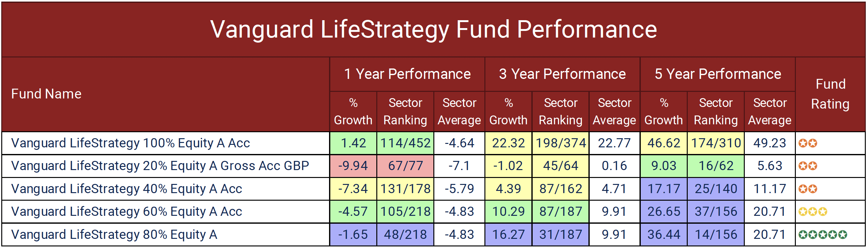Click the 5 Year Performance header
868x248 pixels.
(x=717, y=74)
